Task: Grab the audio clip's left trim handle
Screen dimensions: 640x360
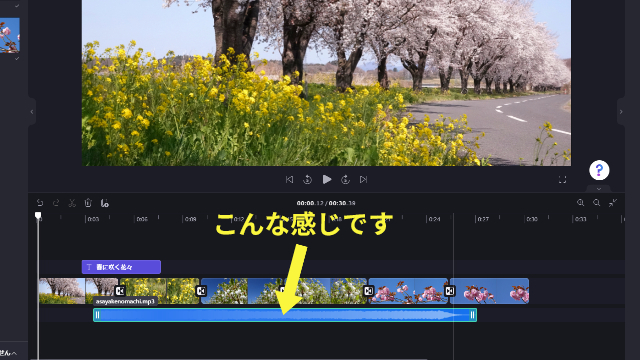Action: click(97, 315)
